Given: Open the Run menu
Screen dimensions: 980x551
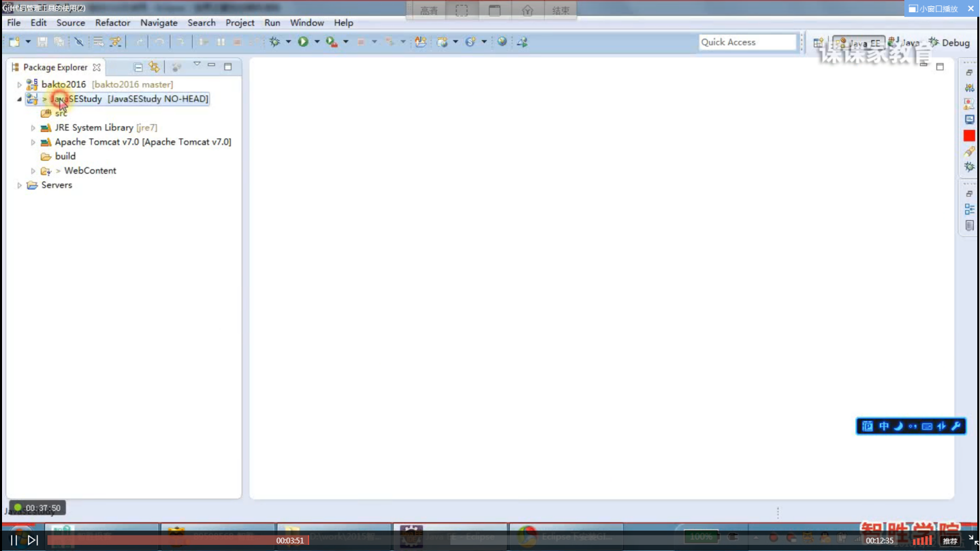Looking at the screenshot, I should (272, 22).
